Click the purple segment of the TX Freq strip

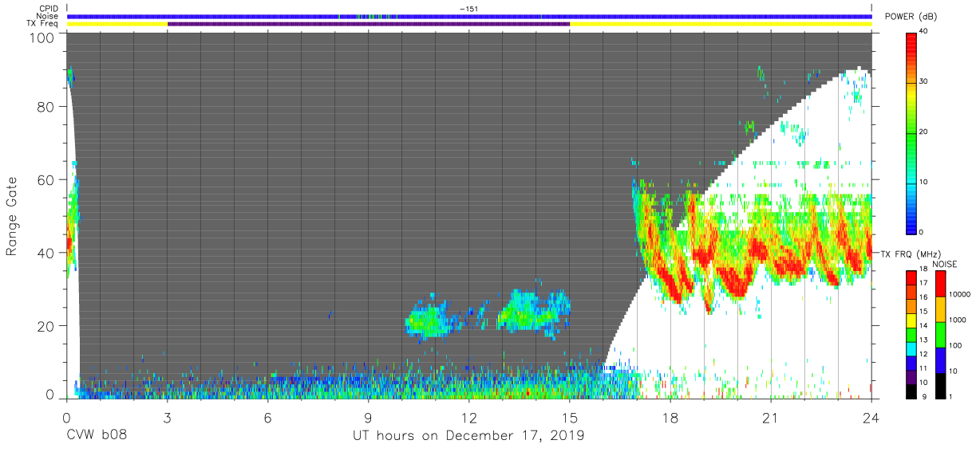coord(369,24)
